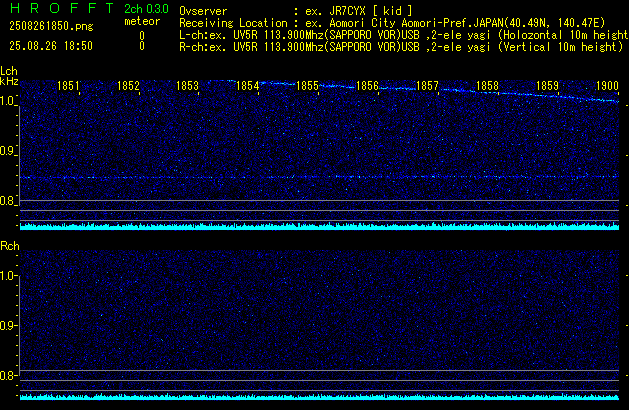Click the date stamp 25.08.26 18:50

pos(51,46)
